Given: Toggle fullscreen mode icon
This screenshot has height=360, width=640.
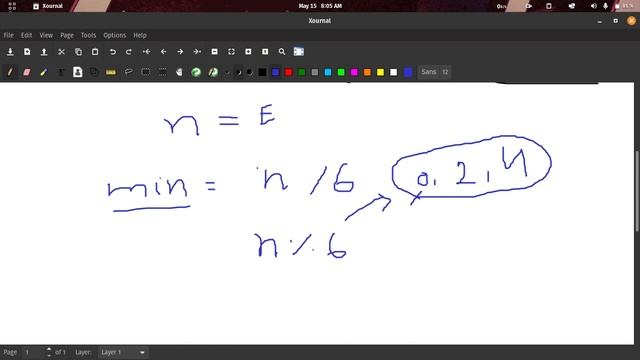Looking at the screenshot, I should (299, 52).
